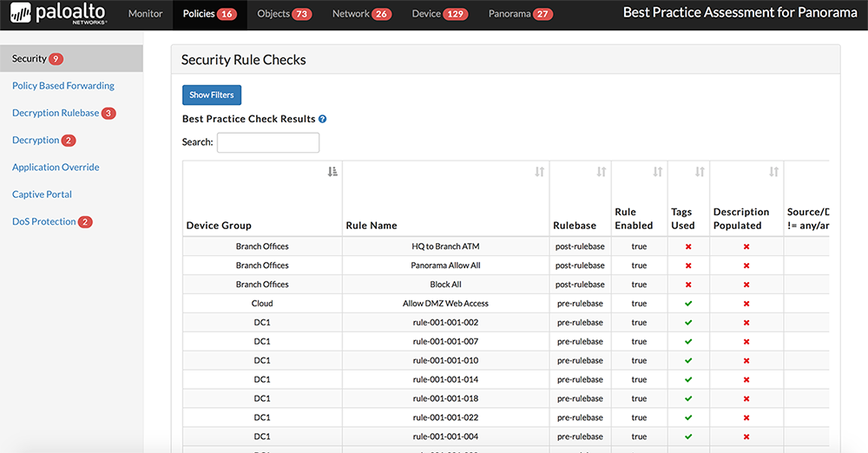
Task: Select the Block All rule name
Action: coord(445,284)
